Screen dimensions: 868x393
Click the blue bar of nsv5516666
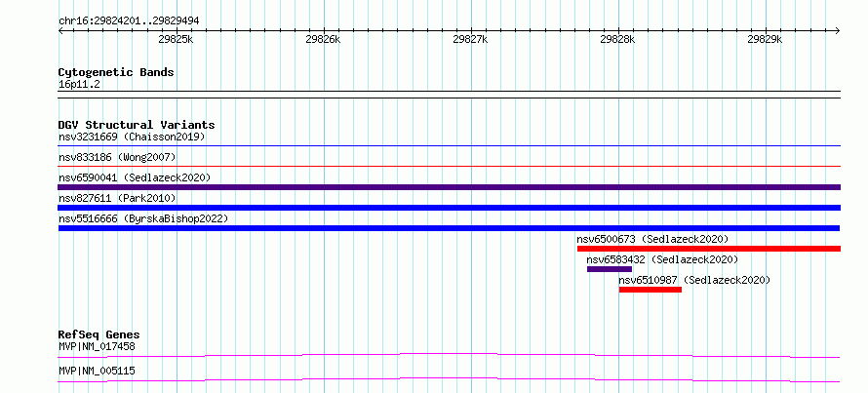(449, 228)
